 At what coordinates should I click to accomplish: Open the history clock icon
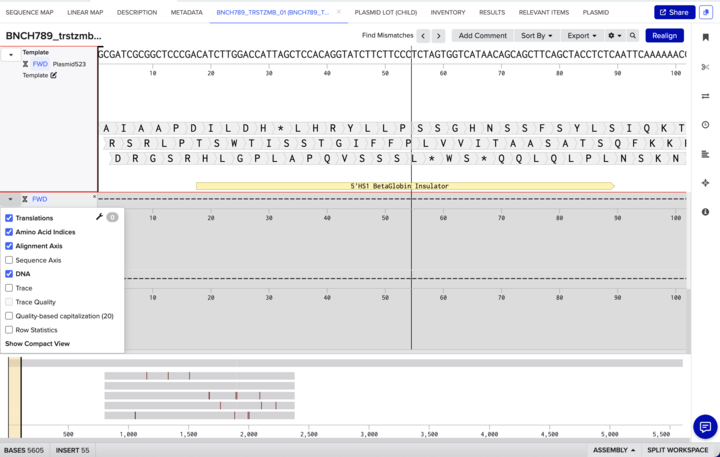tap(705, 125)
